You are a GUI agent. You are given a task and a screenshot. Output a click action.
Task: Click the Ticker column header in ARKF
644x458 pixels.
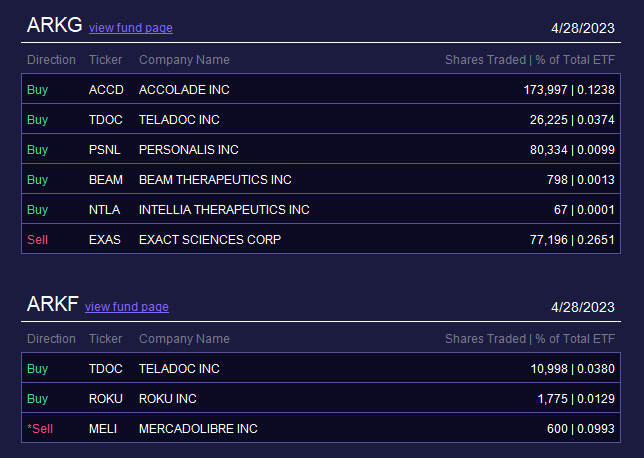click(x=106, y=338)
